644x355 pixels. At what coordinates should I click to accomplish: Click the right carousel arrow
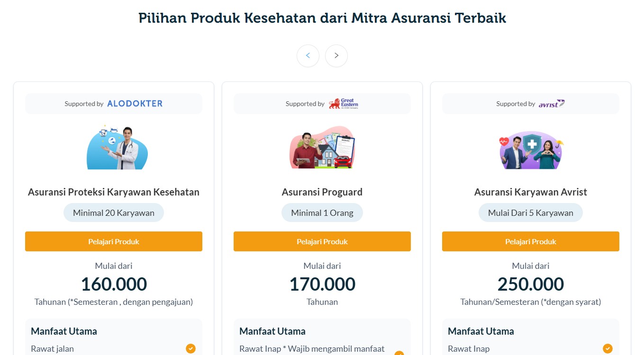[336, 55]
